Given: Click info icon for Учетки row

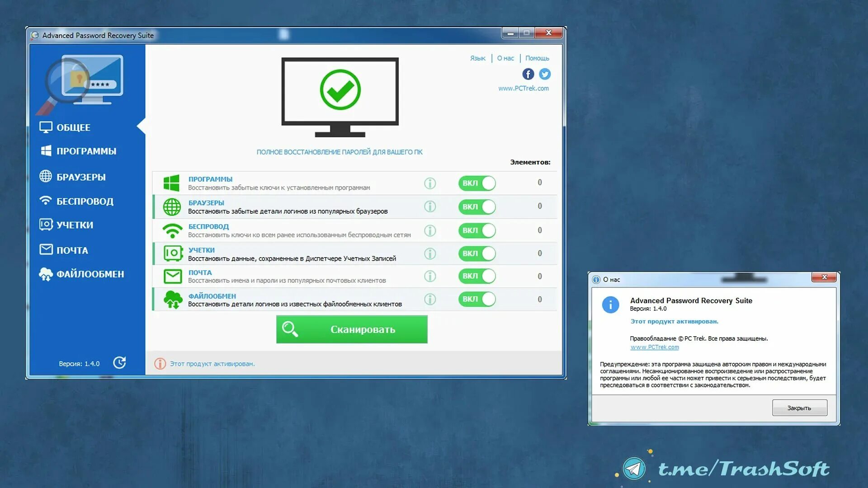Looking at the screenshot, I should (x=430, y=253).
